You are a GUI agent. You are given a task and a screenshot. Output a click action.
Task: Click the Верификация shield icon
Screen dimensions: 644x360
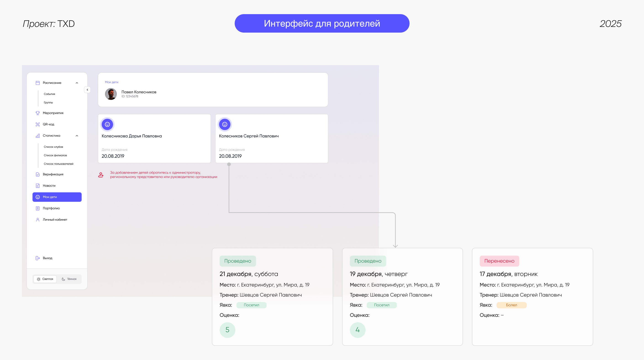37,174
